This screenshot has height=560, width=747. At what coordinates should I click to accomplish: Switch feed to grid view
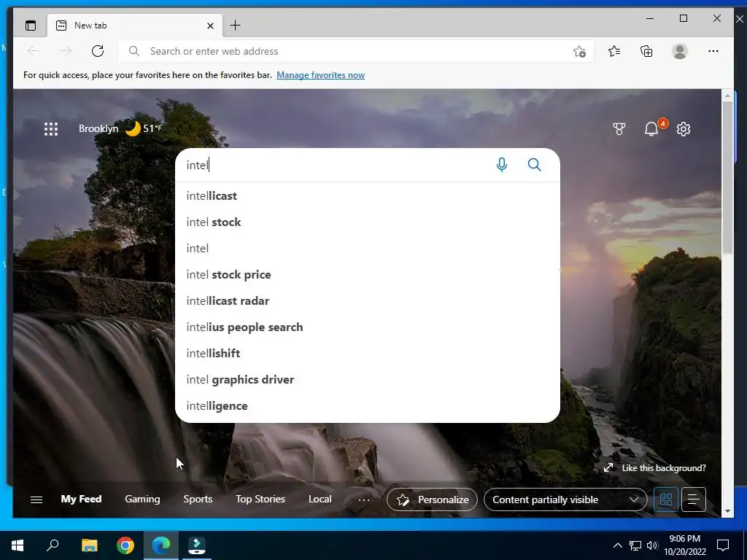(665, 499)
